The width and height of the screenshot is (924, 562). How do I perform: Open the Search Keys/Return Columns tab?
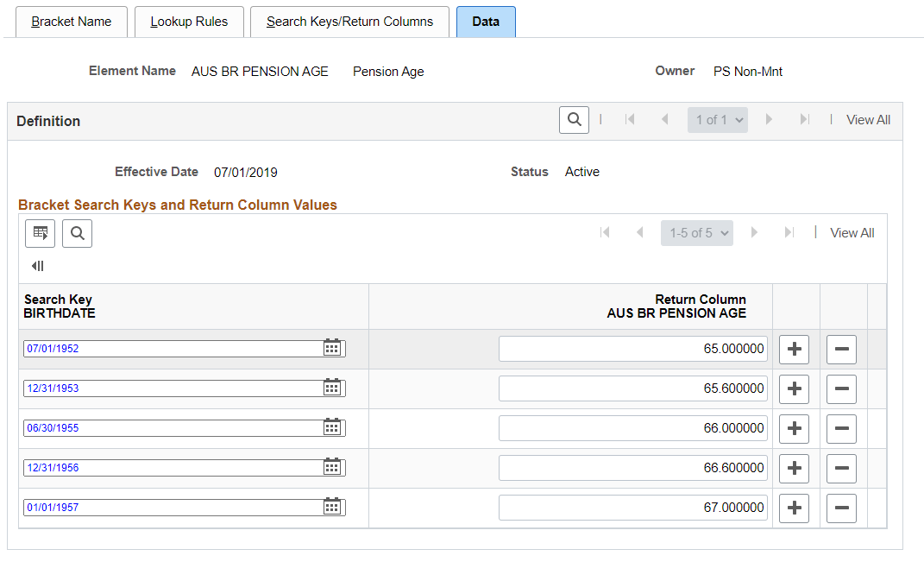coord(349,22)
